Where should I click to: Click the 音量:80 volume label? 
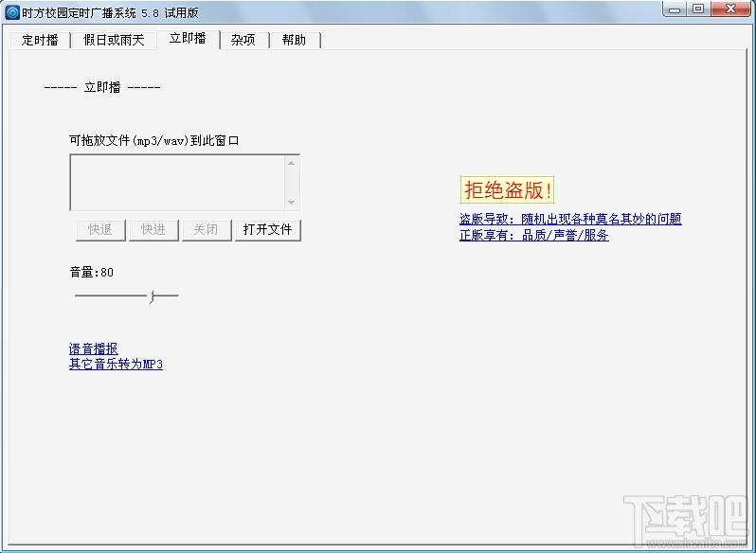point(92,272)
